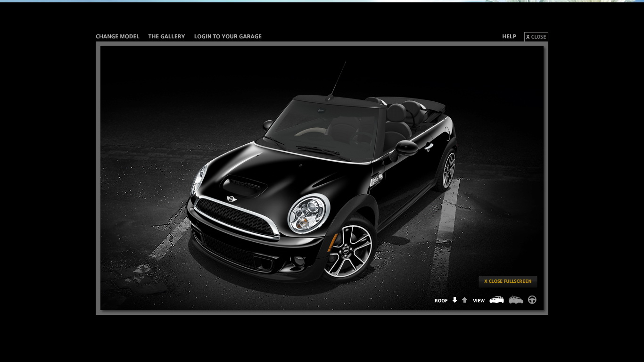Raise the roof with the up arrow
The image size is (644, 362).
click(x=464, y=300)
